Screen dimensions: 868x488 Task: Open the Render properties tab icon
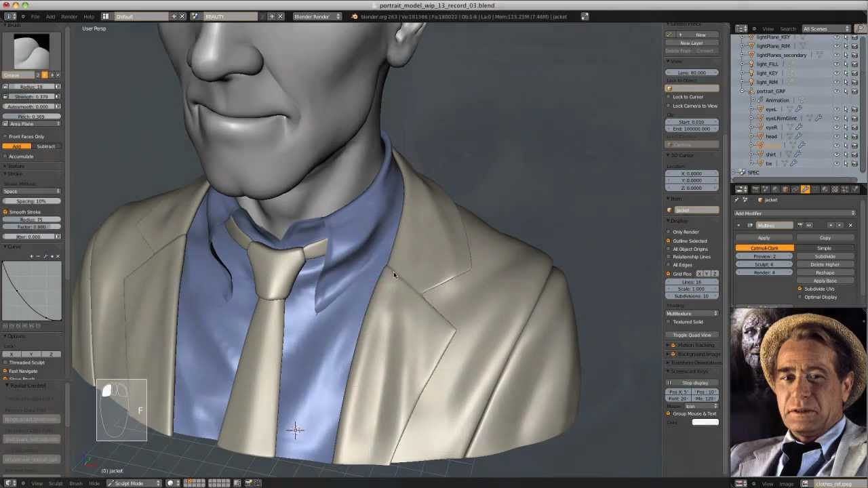(x=757, y=190)
